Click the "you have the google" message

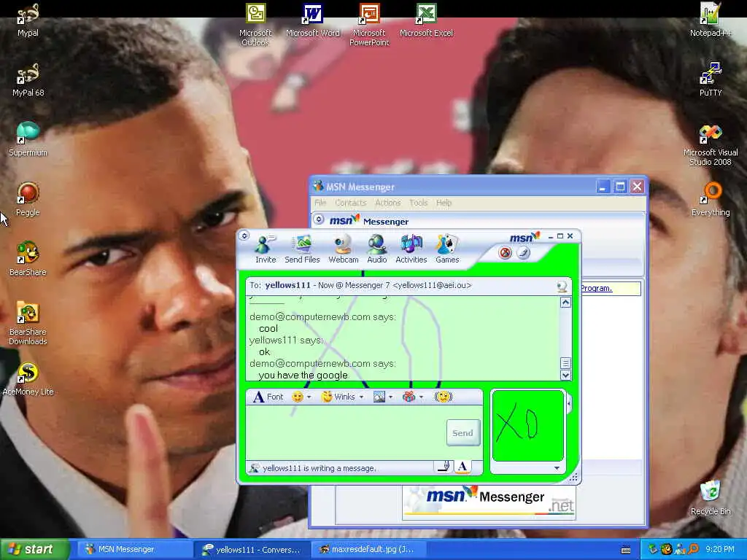click(303, 376)
